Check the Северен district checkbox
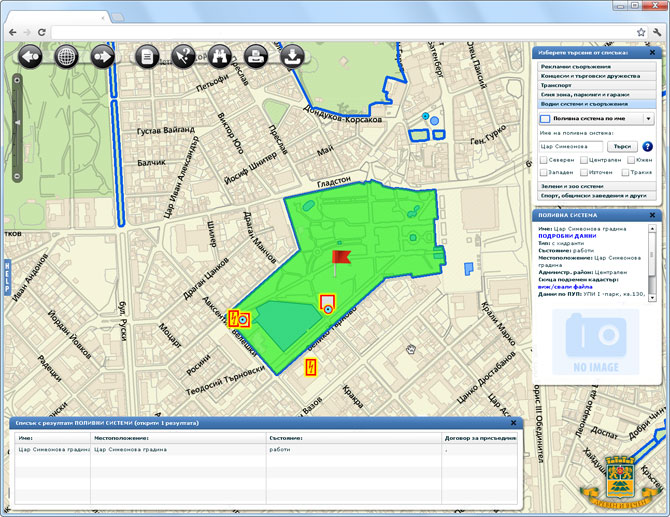The image size is (670, 517). pyautogui.click(x=544, y=160)
